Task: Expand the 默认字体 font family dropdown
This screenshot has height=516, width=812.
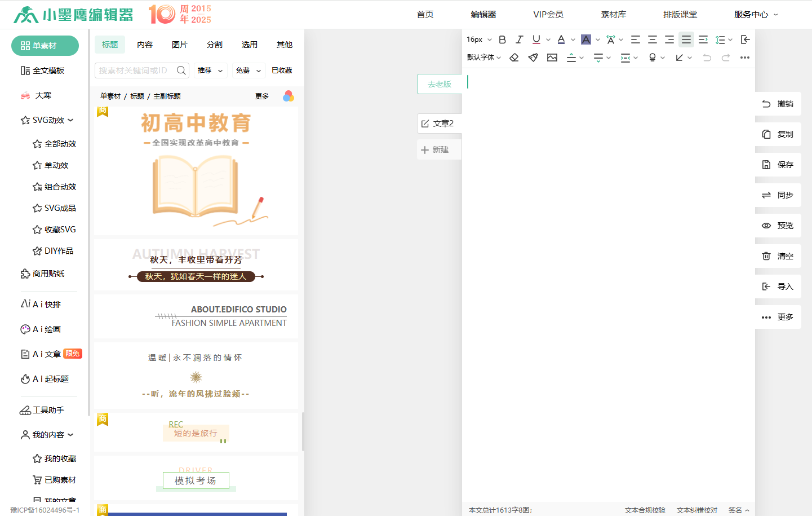Action: 483,57
